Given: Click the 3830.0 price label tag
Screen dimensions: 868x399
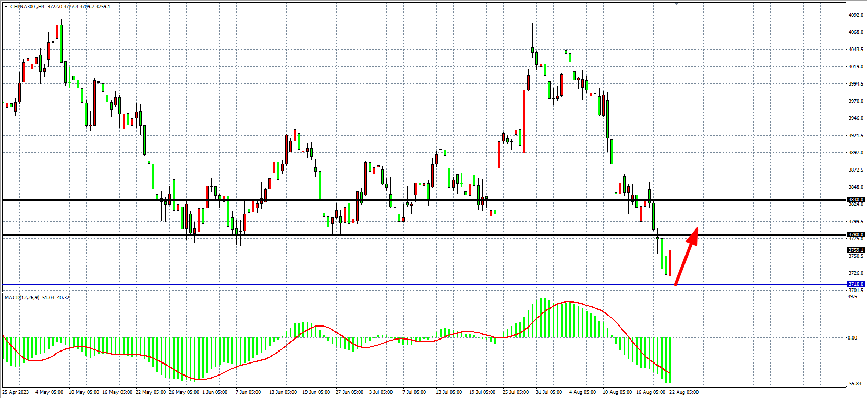Looking at the screenshot, I should [x=855, y=200].
